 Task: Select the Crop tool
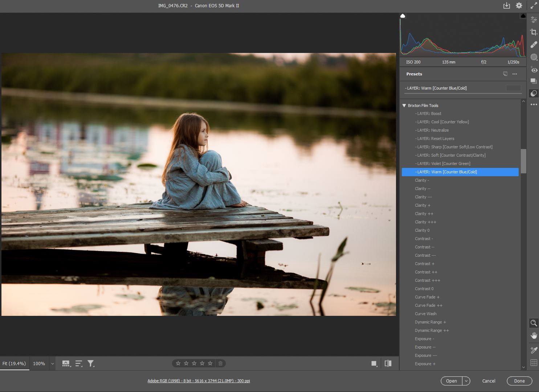coord(534,32)
